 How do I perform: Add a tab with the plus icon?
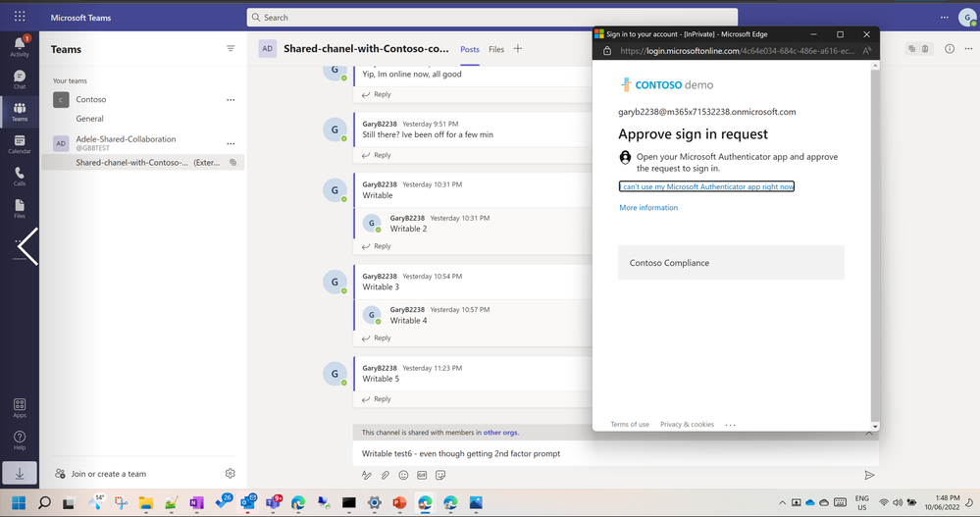[x=518, y=49]
